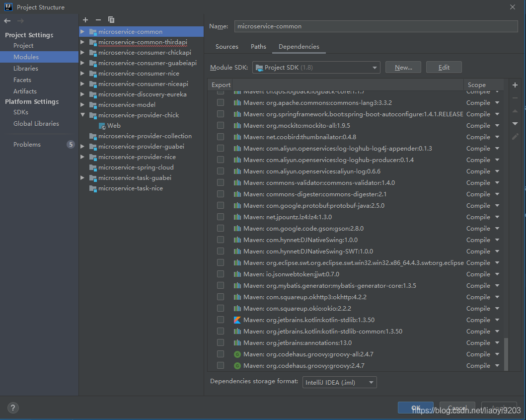Click library icon for thumbnailator:0.4.8

[x=237, y=137]
